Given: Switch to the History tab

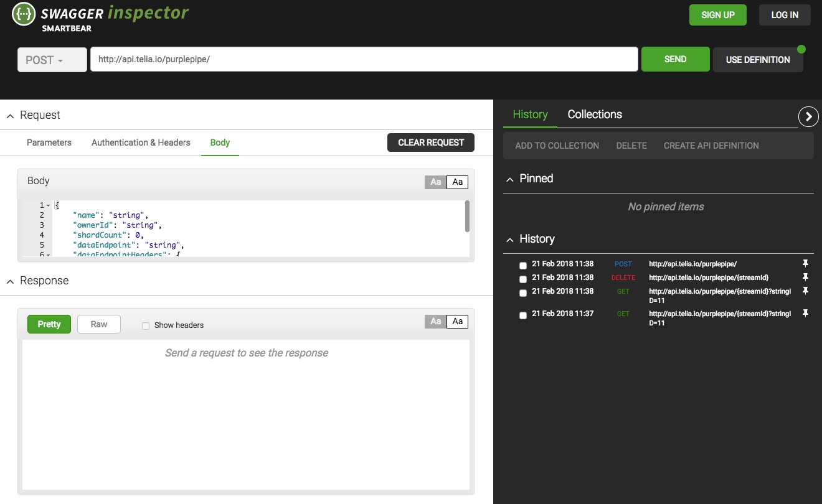Looking at the screenshot, I should point(530,114).
